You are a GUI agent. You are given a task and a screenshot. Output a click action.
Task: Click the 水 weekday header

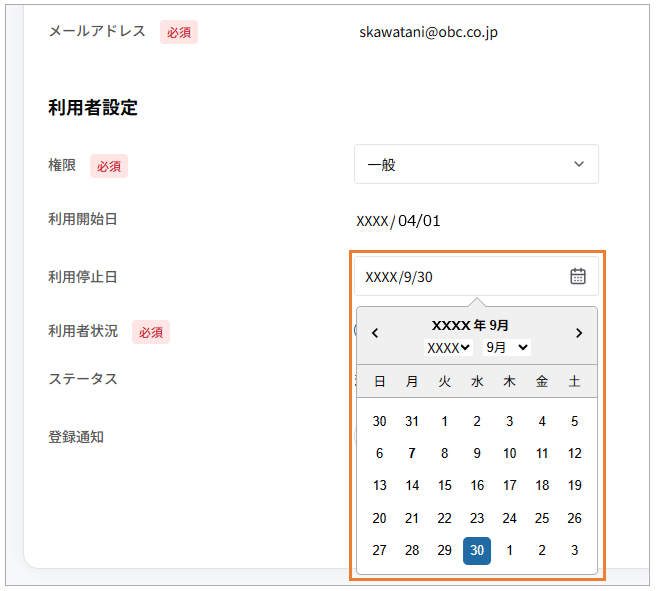coord(477,381)
